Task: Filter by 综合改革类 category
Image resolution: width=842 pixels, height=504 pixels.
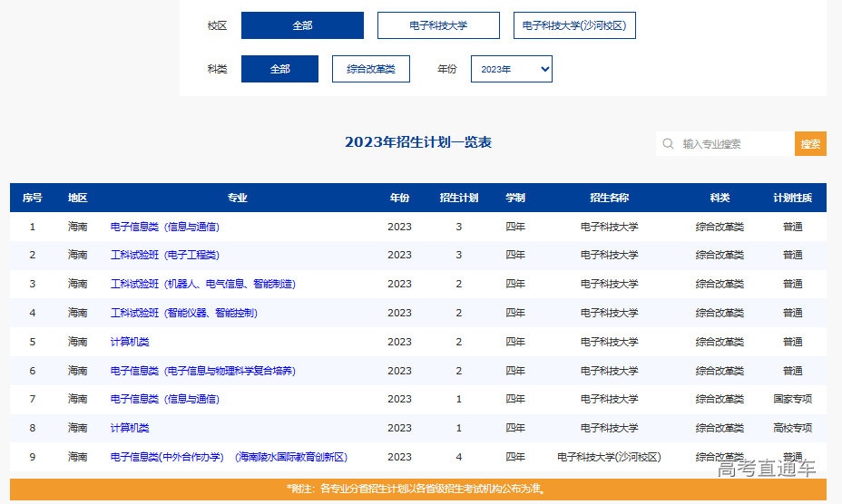Action: pyautogui.click(x=371, y=69)
